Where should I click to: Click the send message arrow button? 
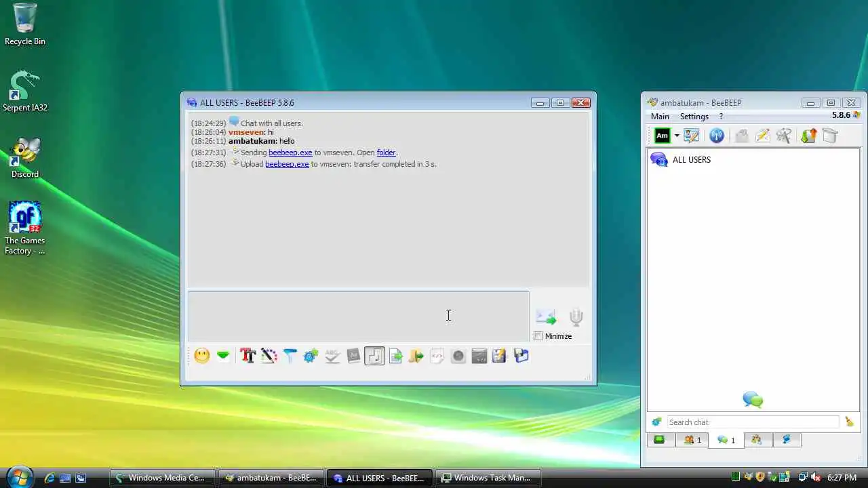click(546, 317)
